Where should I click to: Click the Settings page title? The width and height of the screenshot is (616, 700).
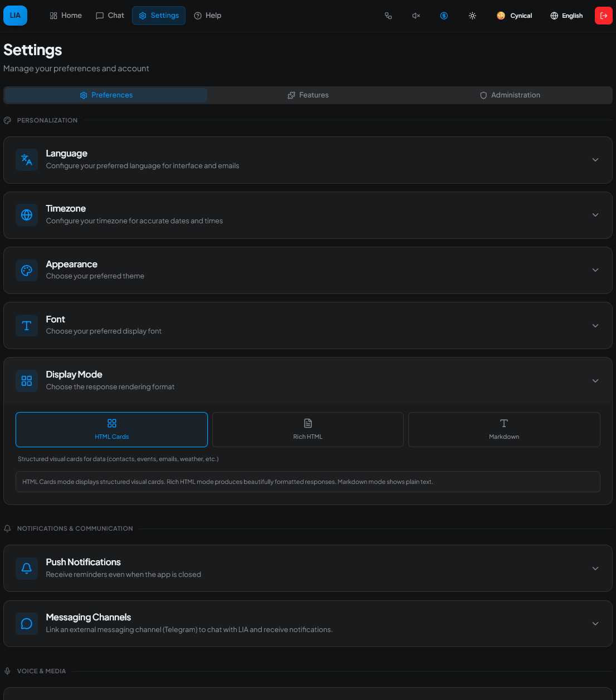[x=33, y=50]
